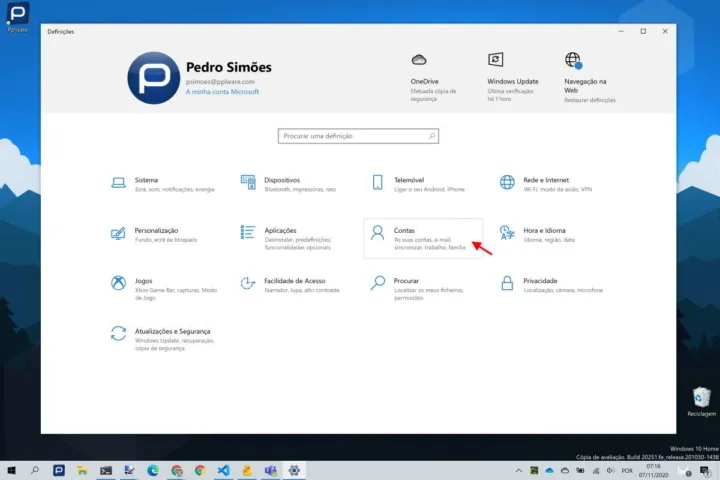
Task: Open Facilidade de Acesso settings
Action: point(294,284)
